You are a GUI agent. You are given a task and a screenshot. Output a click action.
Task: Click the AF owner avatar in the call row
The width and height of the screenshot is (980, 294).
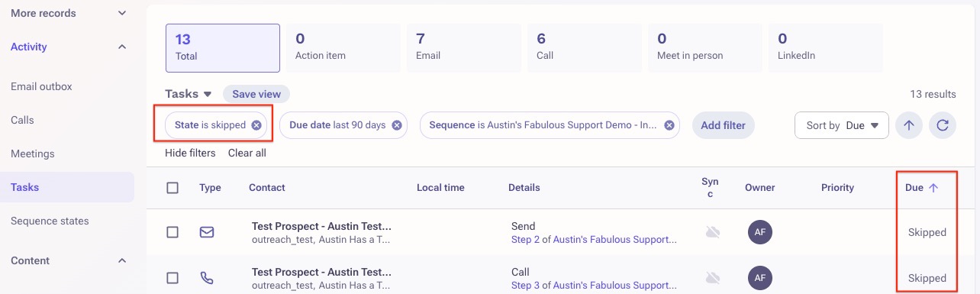pos(760,278)
